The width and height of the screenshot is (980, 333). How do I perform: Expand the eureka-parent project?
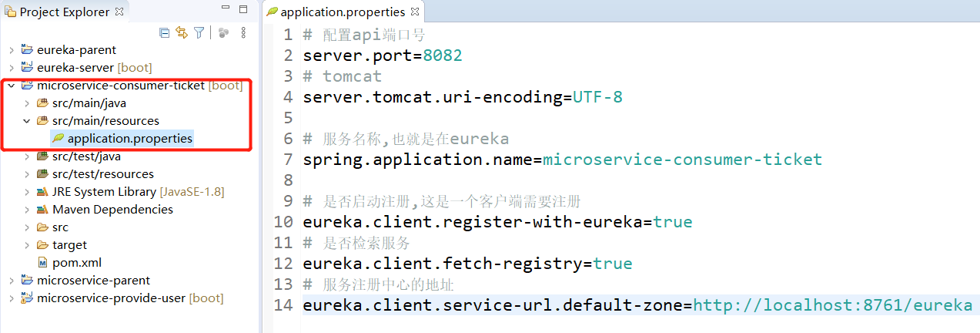[12, 50]
